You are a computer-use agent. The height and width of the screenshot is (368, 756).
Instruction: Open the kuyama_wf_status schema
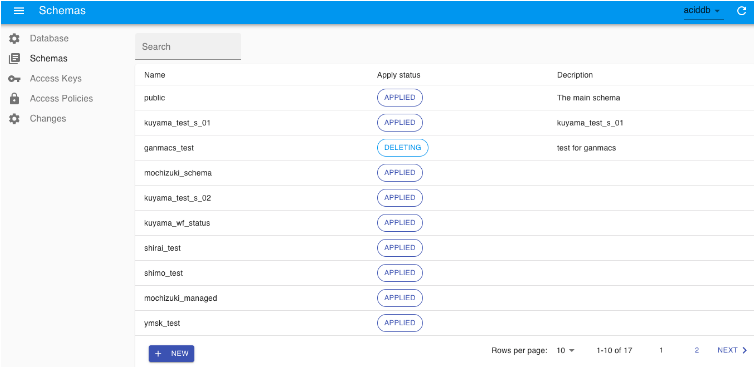177,223
